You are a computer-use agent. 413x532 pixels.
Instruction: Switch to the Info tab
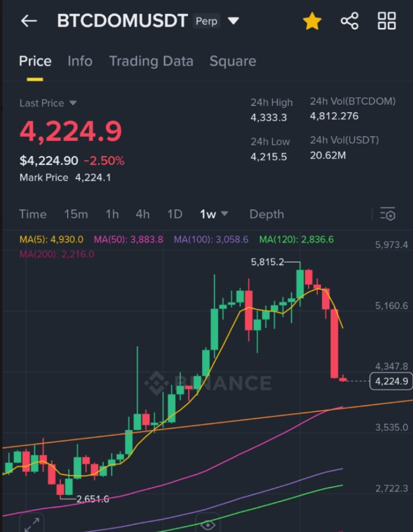tap(80, 61)
